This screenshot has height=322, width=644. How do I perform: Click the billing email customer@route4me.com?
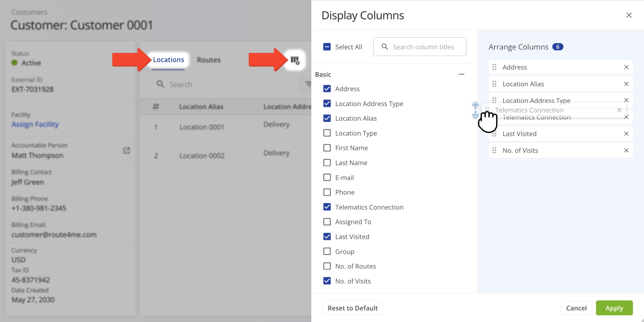pos(54,235)
